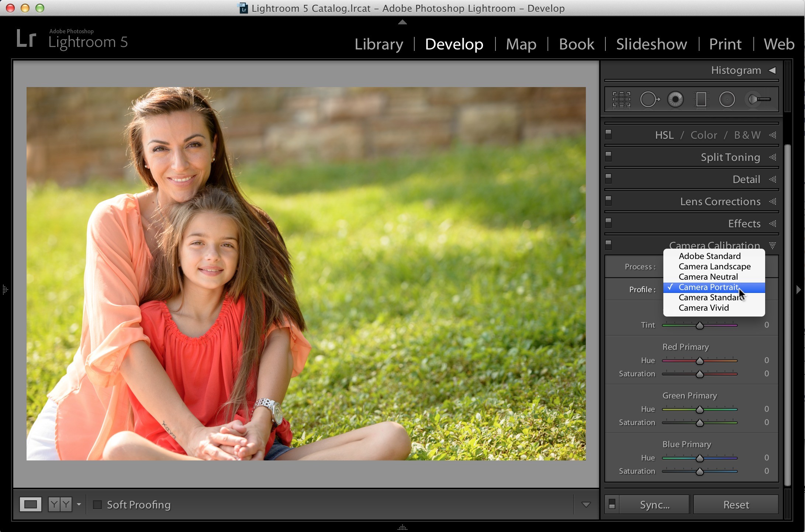The width and height of the screenshot is (805, 532).
Task: Toggle the HSL panel on/off switch
Action: [609, 134]
